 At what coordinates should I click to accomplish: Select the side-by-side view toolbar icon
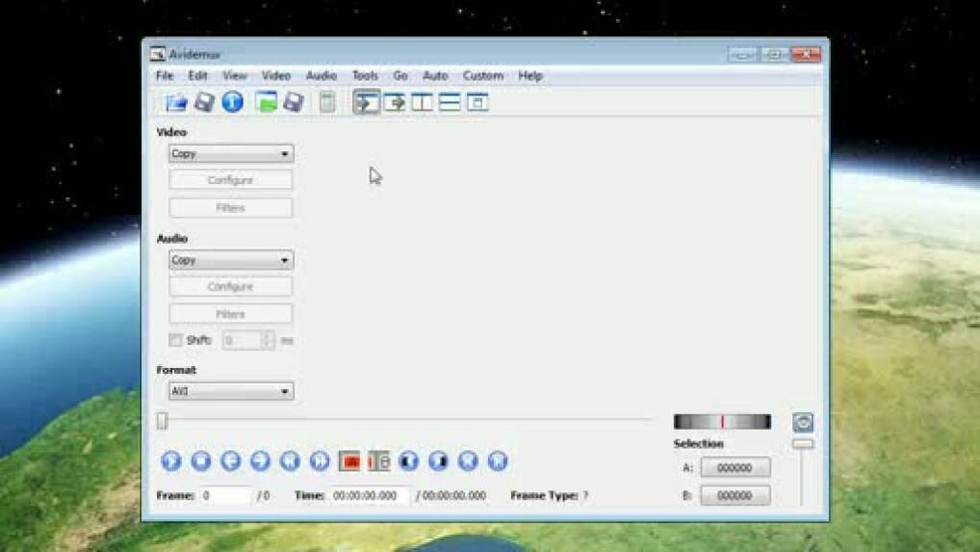click(422, 102)
